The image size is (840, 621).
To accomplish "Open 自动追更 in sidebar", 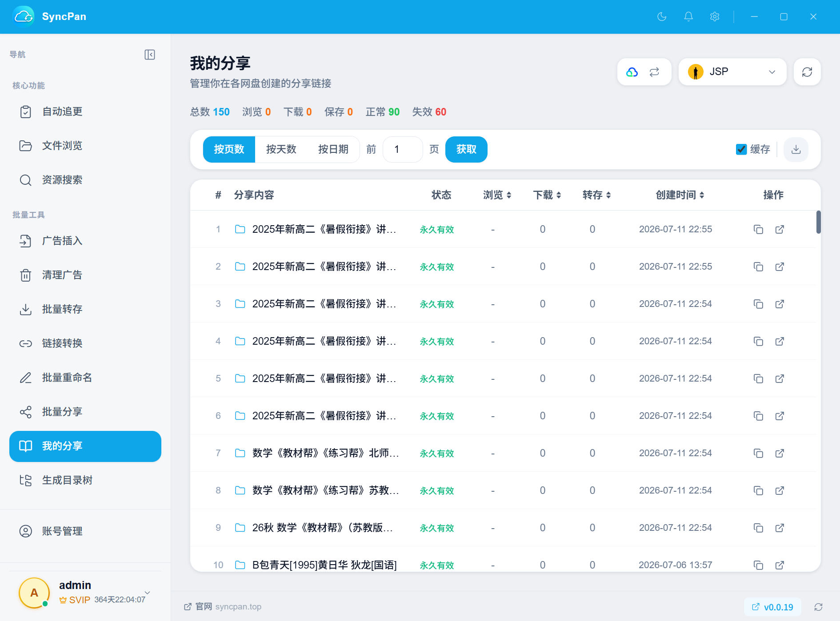I will coord(85,111).
